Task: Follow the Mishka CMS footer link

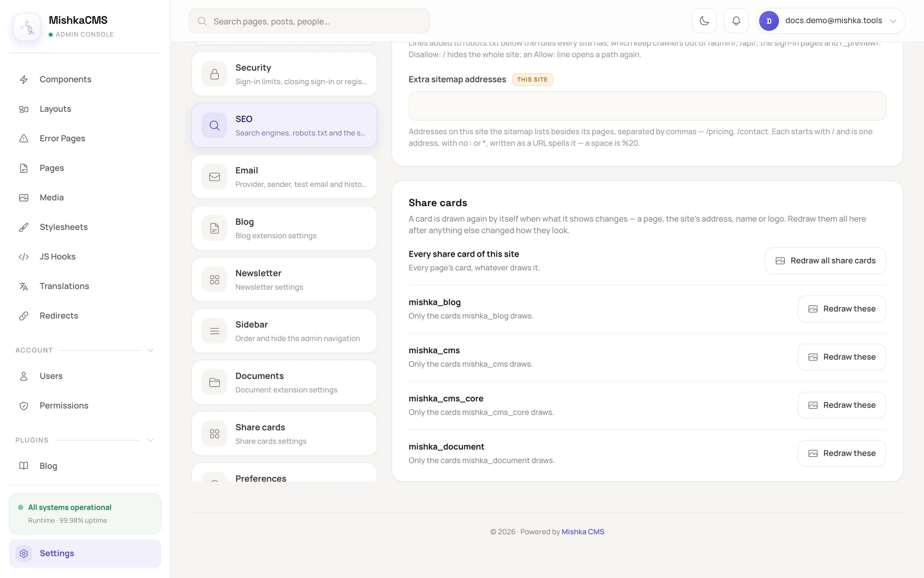Action: point(583,532)
